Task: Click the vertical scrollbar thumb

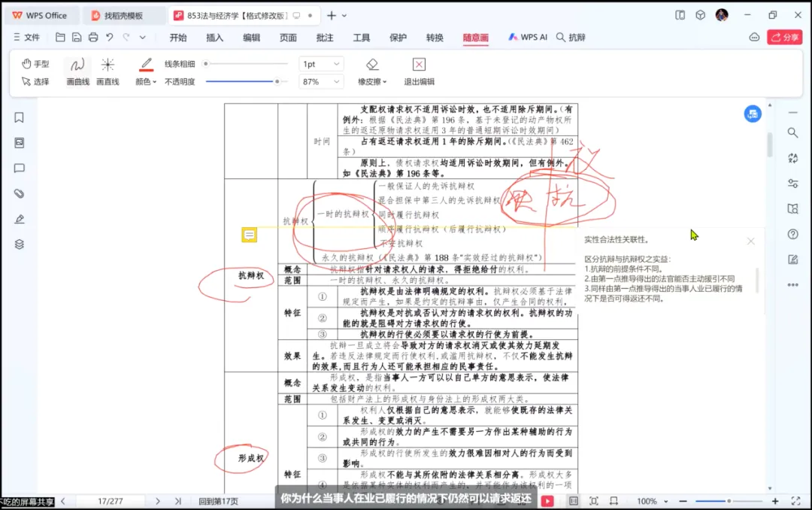Action: click(770, 145)
